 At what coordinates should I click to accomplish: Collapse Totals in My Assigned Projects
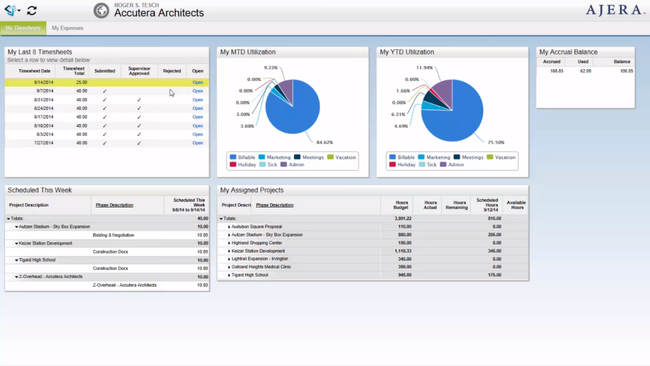point(221,218)
